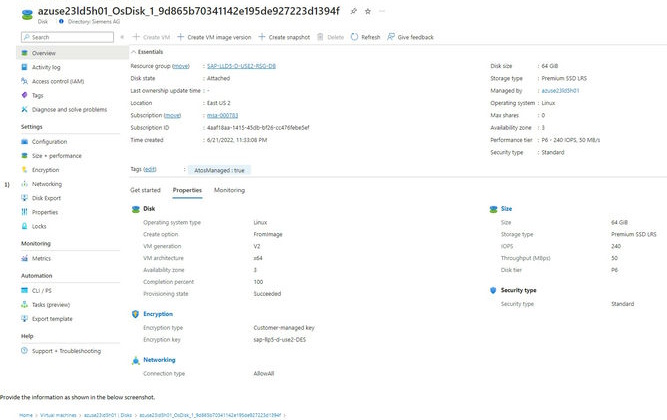Screen dimensions: 667x420
Task: Click edit link next to Tags
Action: 150,169
